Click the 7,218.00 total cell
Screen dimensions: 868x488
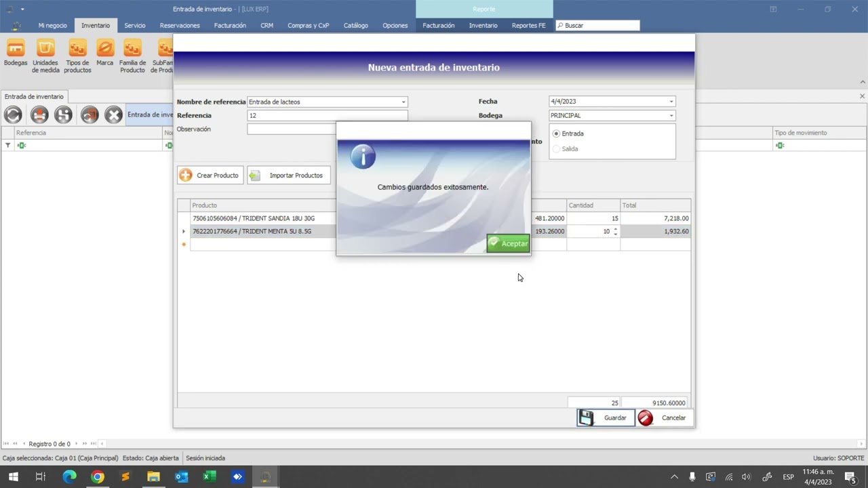(x=656, y=218)
